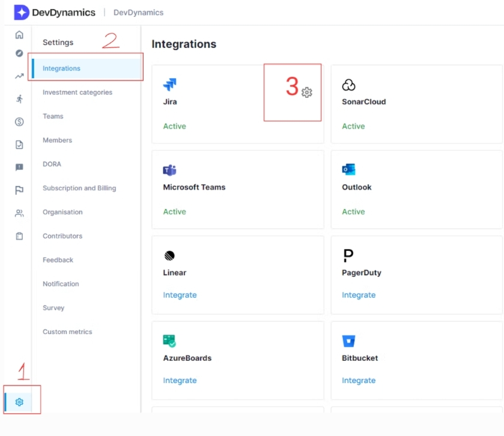This screenshot has height=436, width=504.
Task: Click the PagerDuty card title
Action: coord(362,273)
